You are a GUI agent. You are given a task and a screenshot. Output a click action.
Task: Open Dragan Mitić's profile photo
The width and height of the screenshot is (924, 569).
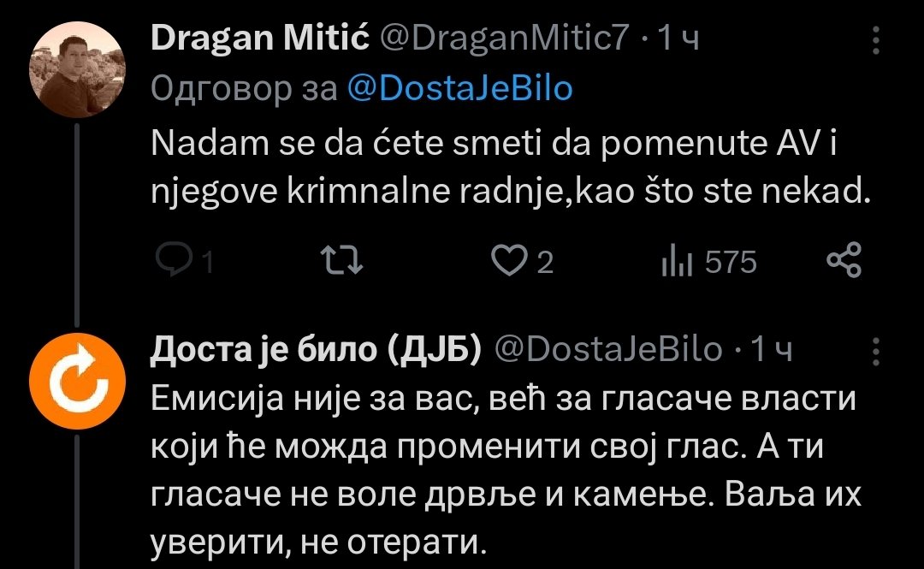78,70
